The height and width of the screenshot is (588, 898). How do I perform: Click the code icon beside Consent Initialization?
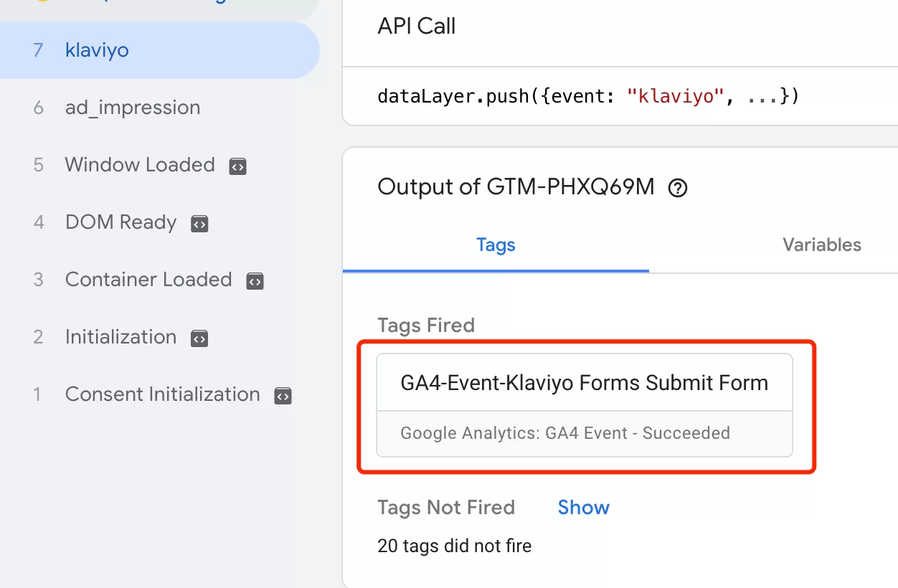tap(283, 396)
